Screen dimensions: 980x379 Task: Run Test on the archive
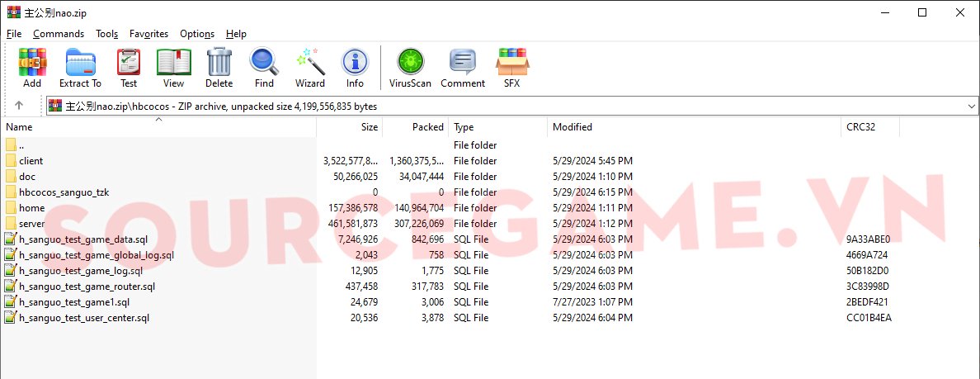click(129, 68)
